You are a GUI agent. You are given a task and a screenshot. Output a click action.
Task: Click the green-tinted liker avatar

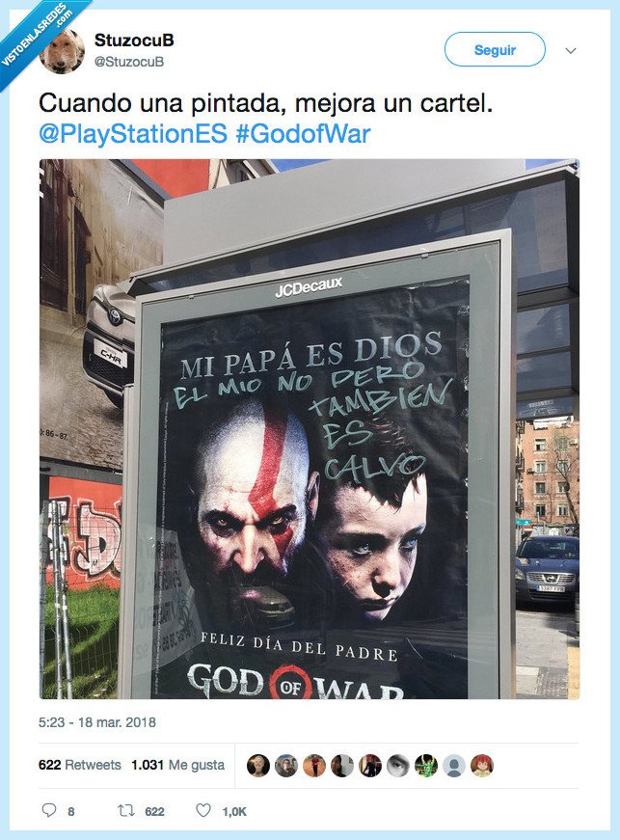pyautogui.click(x=425, y=766)
